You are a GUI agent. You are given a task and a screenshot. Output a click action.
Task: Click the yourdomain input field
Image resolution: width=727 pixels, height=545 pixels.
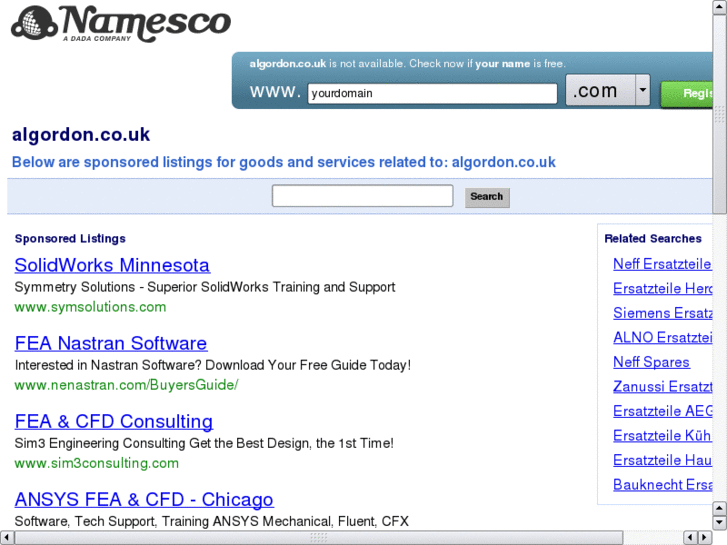(x=432, y=93)
